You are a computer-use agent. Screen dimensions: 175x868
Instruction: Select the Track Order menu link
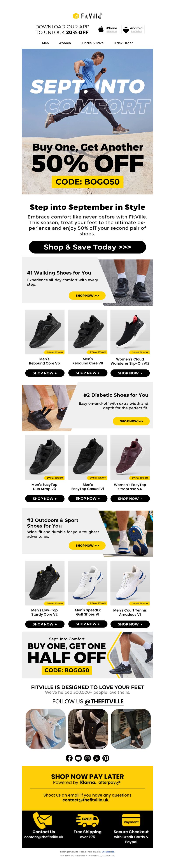(123, 43)
